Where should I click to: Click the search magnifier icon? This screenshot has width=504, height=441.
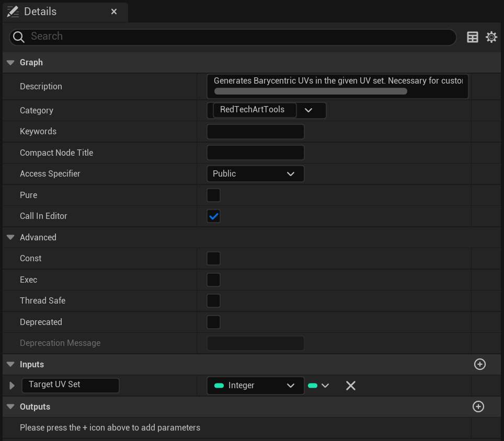[x=19, y=37]
